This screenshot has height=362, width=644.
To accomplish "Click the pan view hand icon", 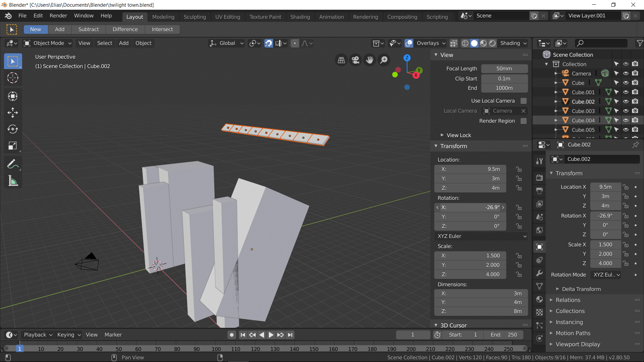I will click(x=370, y=60).
